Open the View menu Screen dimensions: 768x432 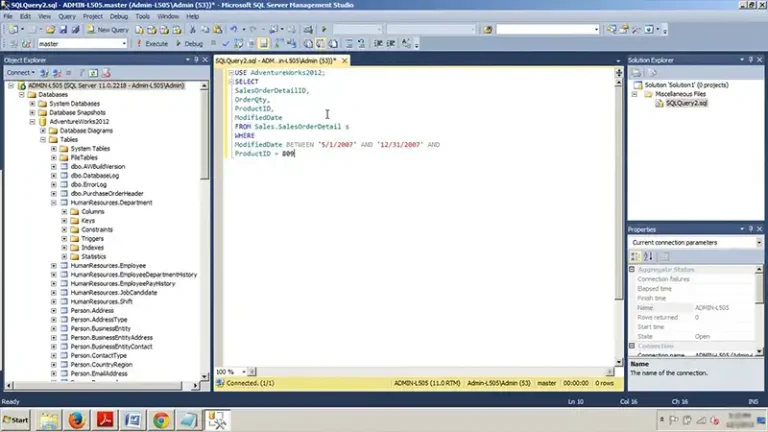(x=44, y=16)
